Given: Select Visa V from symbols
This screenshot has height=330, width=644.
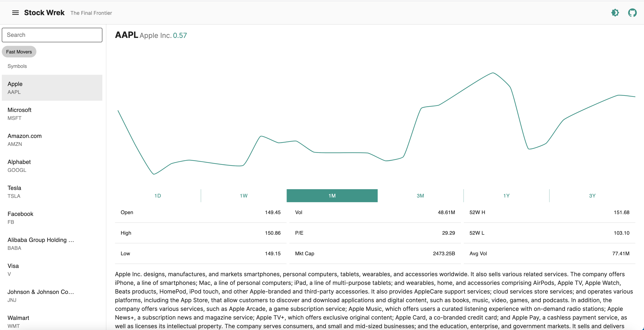Looking at the screenshot, I should 52,270.
